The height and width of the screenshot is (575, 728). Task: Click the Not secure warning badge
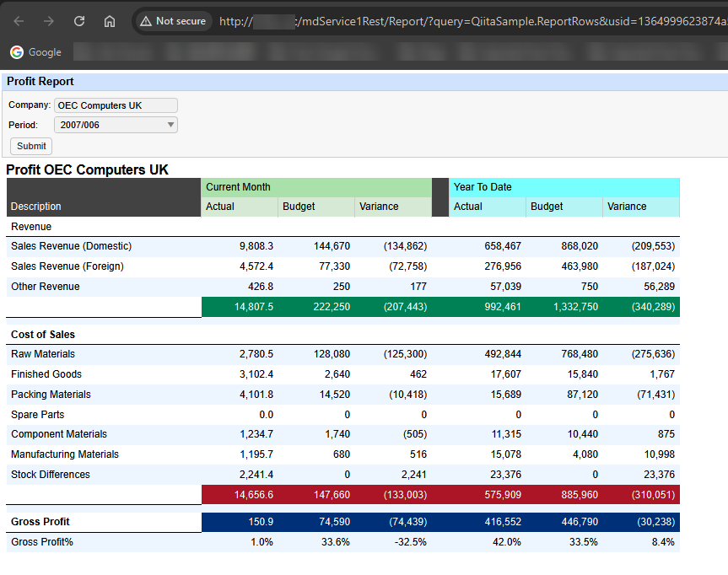(x=173, y=21)
